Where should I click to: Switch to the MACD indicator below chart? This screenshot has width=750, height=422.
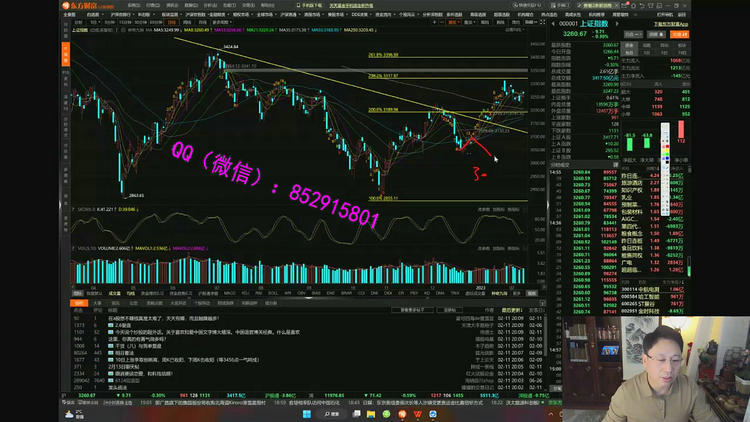coord(230,293)
